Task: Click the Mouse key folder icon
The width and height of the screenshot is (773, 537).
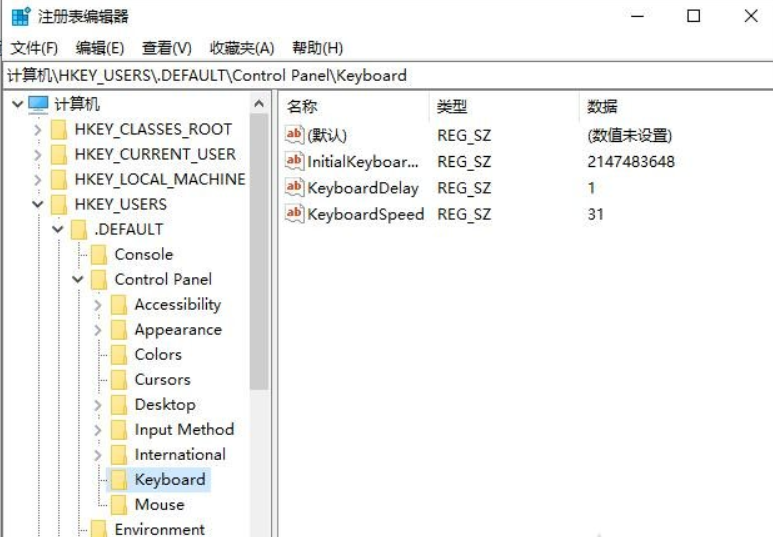Action: (x=118, y=505)
